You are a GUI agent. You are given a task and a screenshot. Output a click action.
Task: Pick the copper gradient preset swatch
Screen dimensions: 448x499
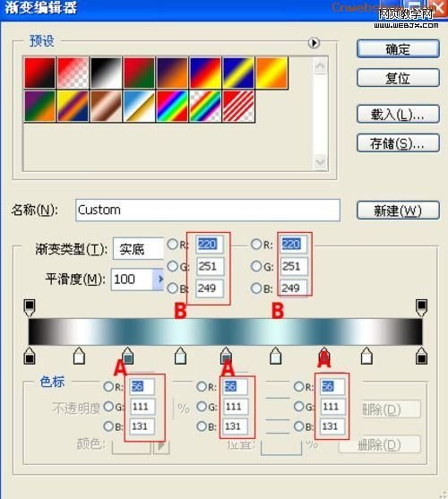click(106, 107)
